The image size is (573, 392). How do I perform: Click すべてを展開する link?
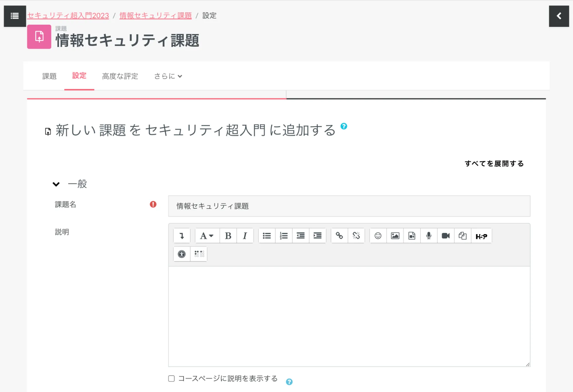[x=494, y=163]
